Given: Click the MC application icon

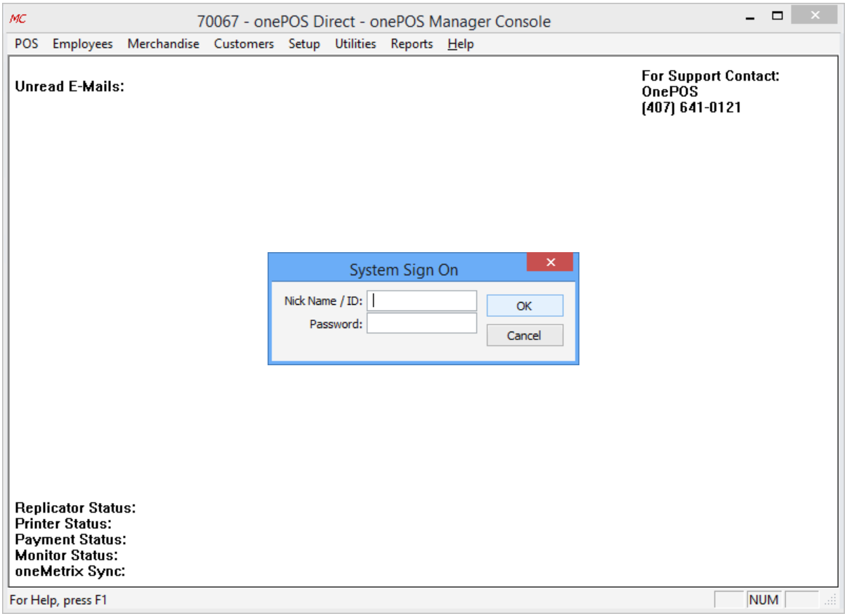Looking at the screenshot, I should point(18,20).
